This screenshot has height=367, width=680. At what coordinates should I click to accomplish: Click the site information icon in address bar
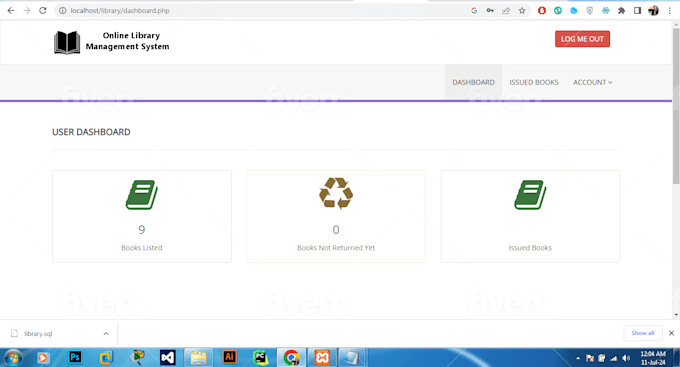point(62,10)
